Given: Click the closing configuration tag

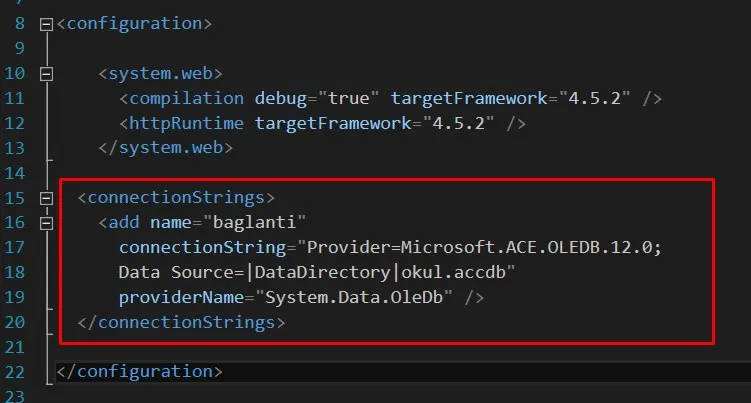Looking at the screenshot, I should [x=139, y=371].
